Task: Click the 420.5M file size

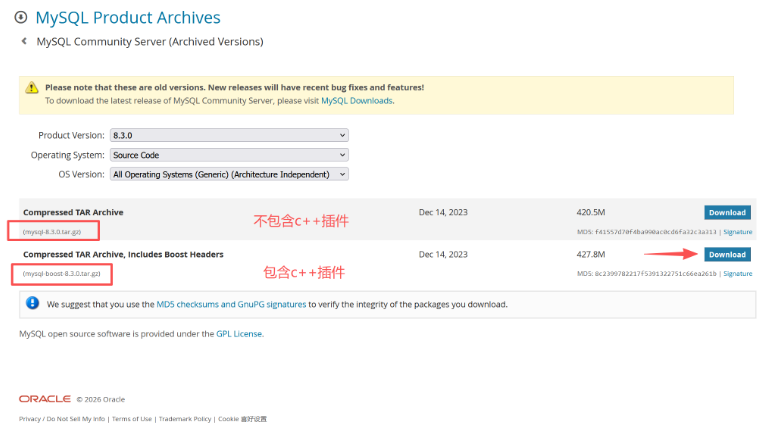Action: point(591,212)
